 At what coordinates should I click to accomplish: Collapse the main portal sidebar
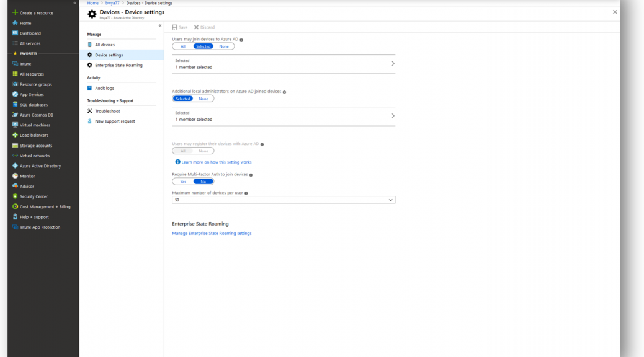pos(74,3)
